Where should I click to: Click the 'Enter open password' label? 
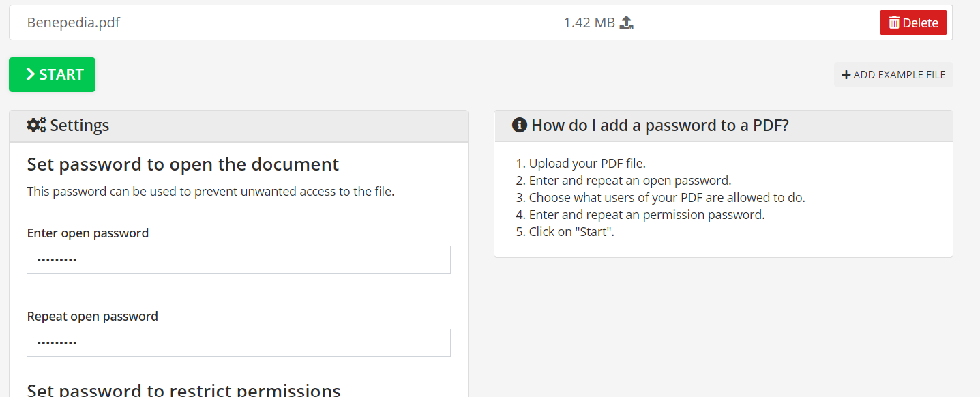pos(88,233)
